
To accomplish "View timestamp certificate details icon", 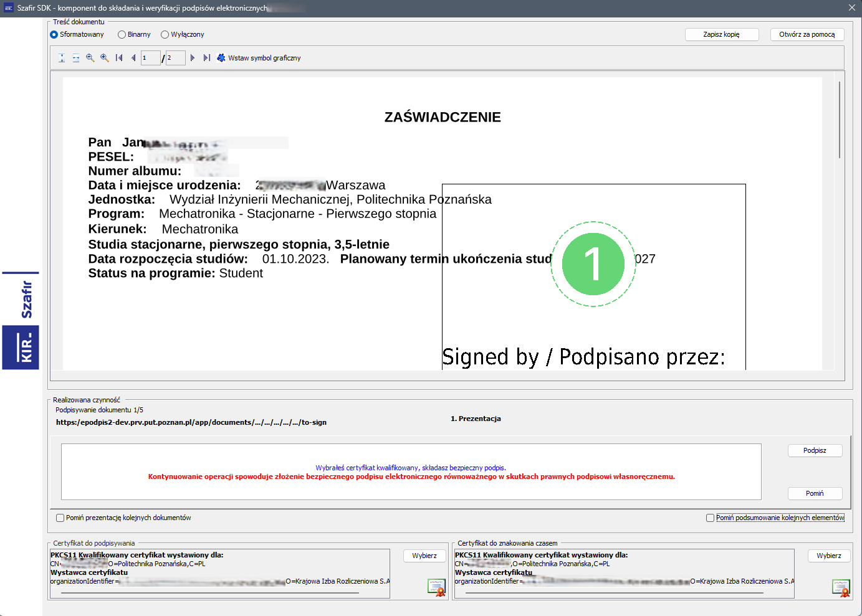I will [841, 587].
